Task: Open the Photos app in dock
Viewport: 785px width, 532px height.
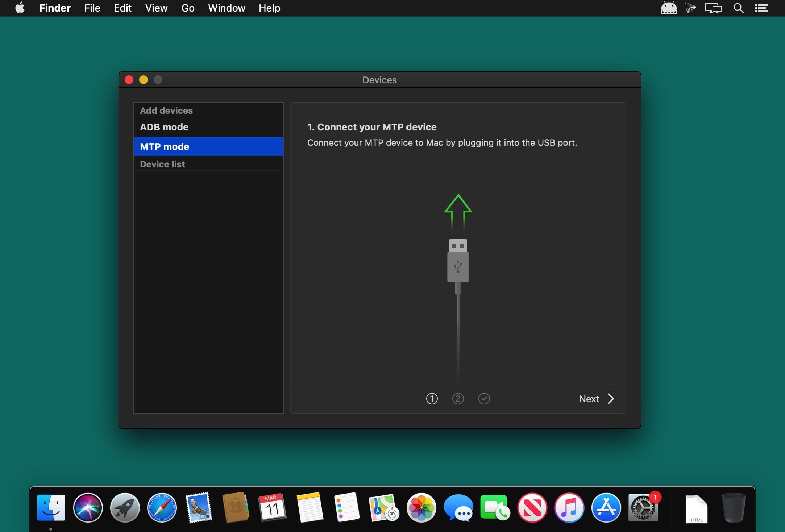Action: tap(421, 508)
